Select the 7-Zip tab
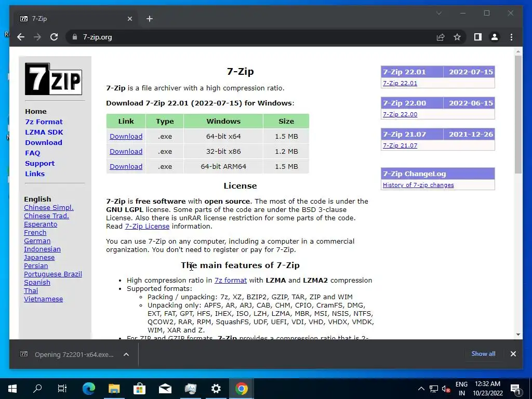Viewport: 532px width, 399px height. point(75,19)
